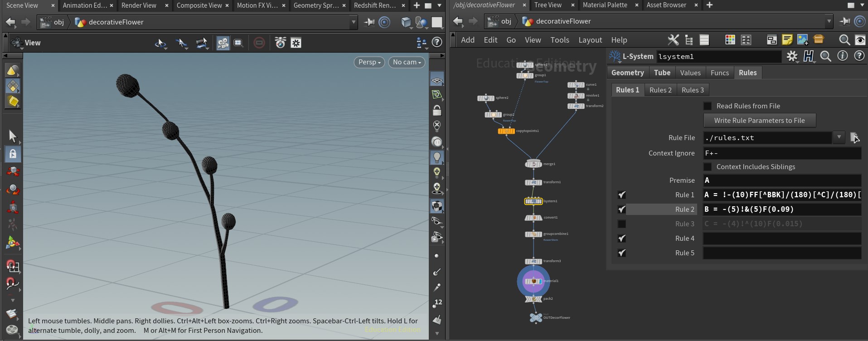Image resolution: width=868 pixels, height=341 pixels.
Task: Switch to the Tube tab
Action: (662, 73)
